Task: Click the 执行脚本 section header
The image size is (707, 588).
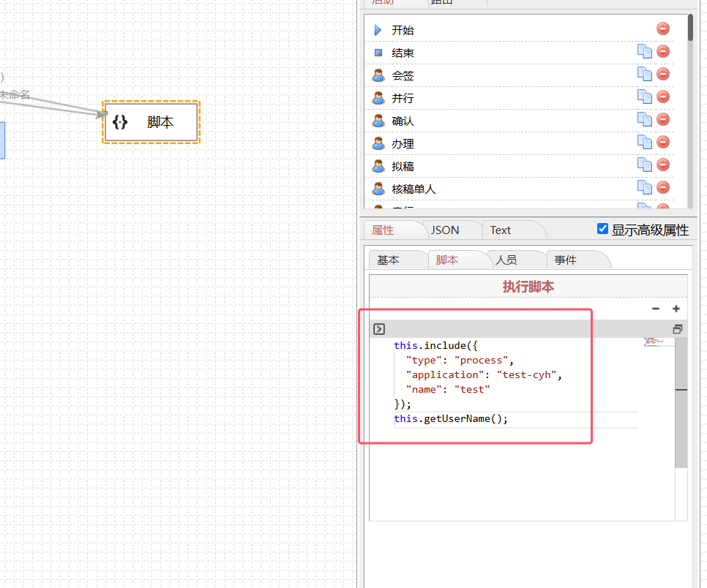Action: point(528,287)
